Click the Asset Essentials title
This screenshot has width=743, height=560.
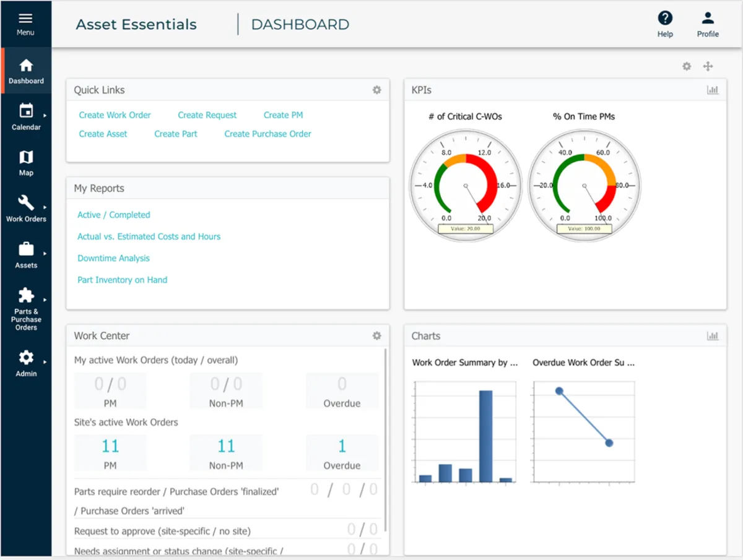(x=136, y=25)
